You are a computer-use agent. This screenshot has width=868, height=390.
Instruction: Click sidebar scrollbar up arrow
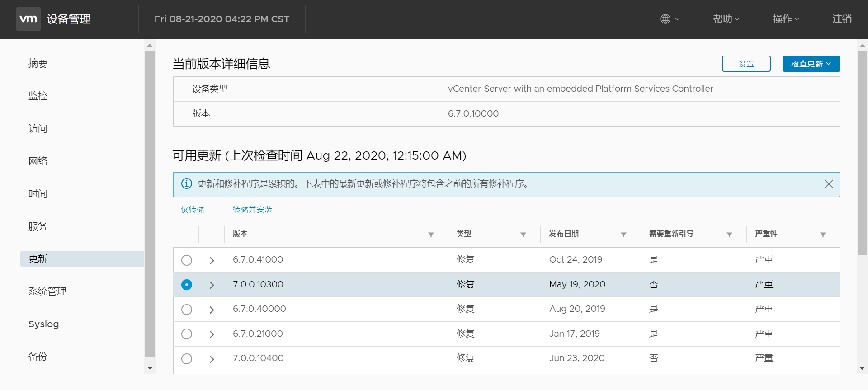coord(150,45)
